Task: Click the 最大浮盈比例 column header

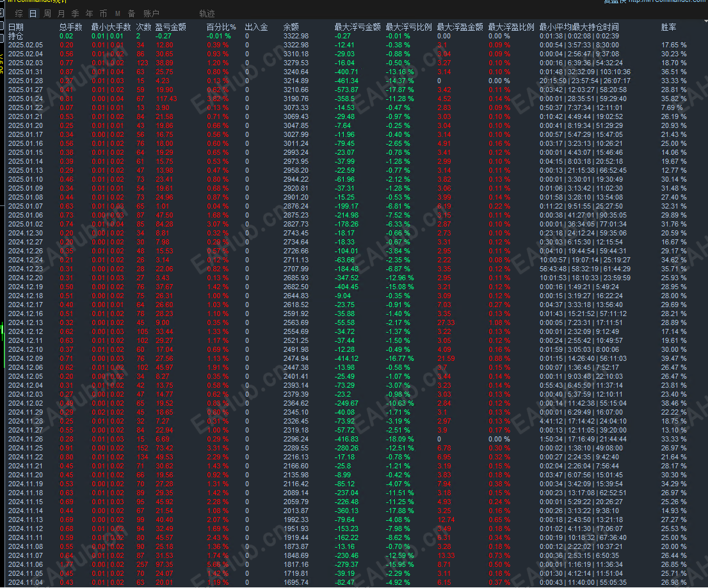Action: [511, 27]
